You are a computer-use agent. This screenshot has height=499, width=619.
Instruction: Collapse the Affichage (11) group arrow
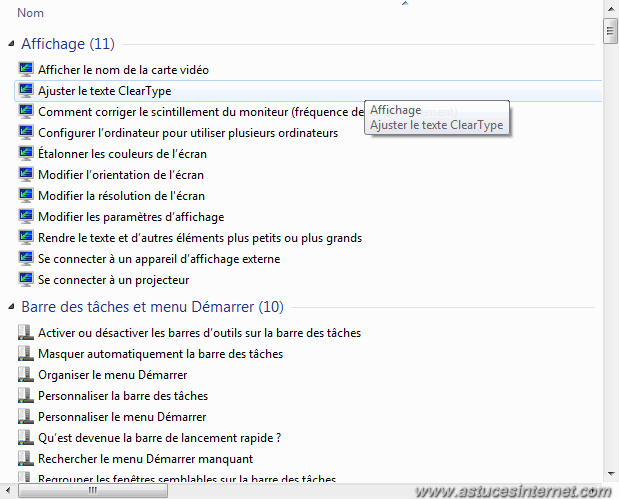coord(11,43)
